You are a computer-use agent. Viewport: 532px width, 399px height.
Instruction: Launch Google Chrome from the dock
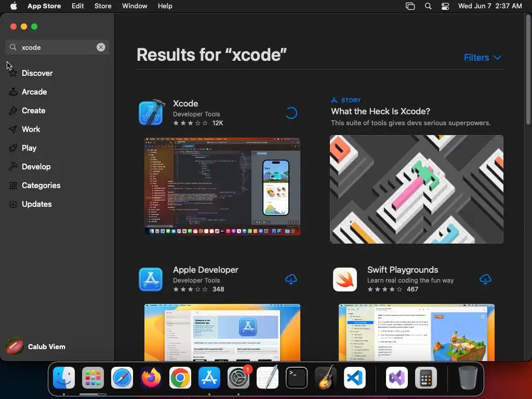180,378
